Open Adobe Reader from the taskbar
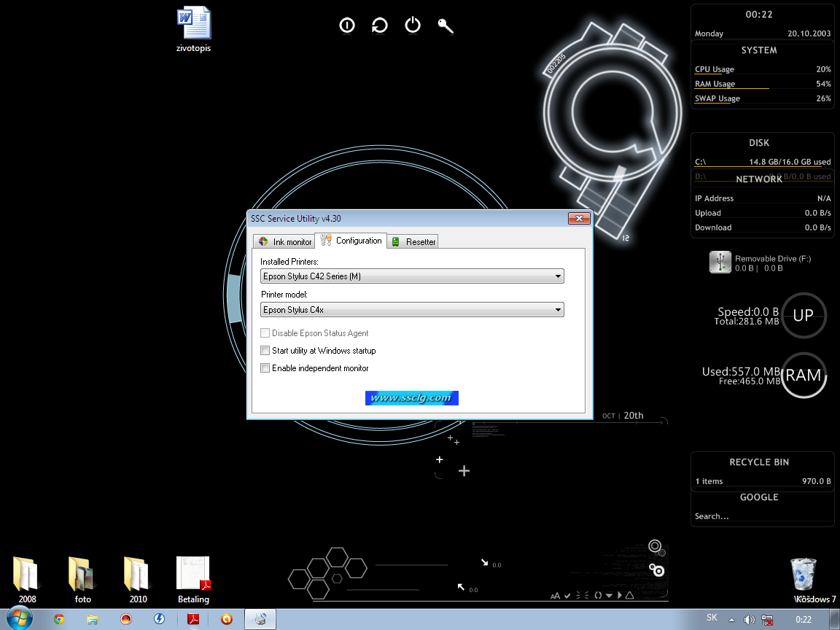840x630 pixels. tap(192, 619)
